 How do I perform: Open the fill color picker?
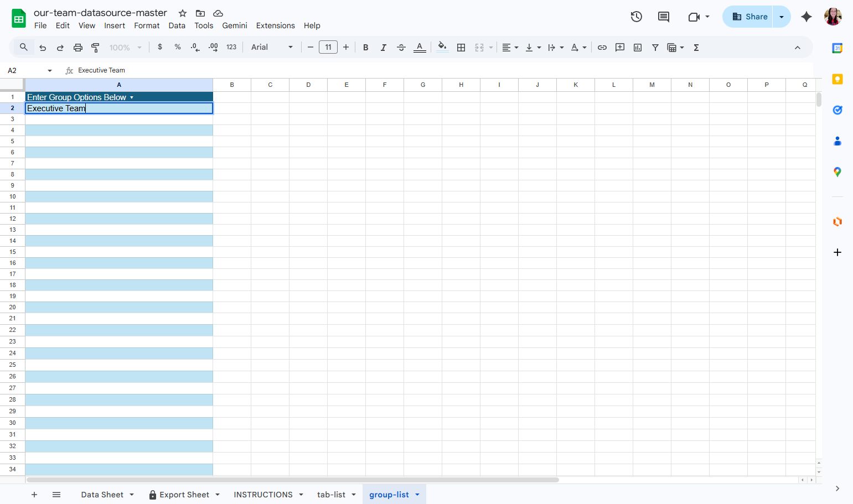(442, 48)
